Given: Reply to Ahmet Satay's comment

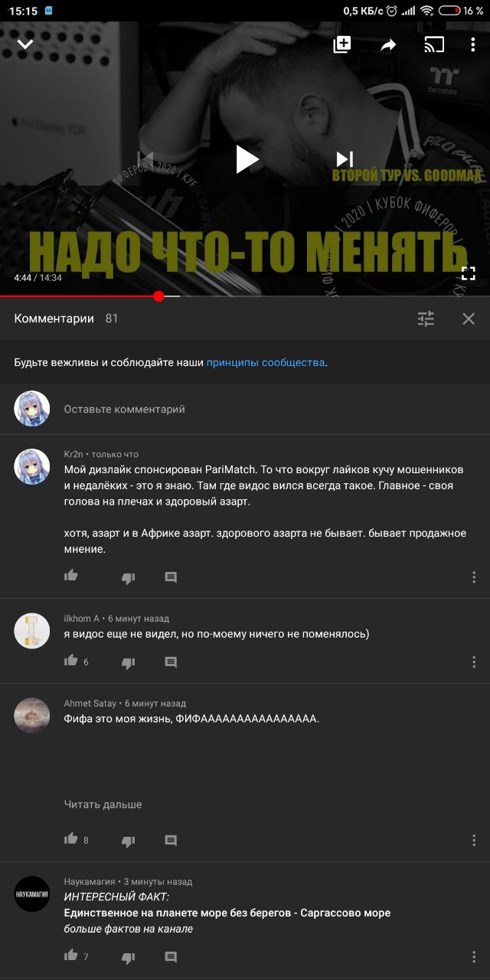Looking at the screenshot, I should 171,840.
